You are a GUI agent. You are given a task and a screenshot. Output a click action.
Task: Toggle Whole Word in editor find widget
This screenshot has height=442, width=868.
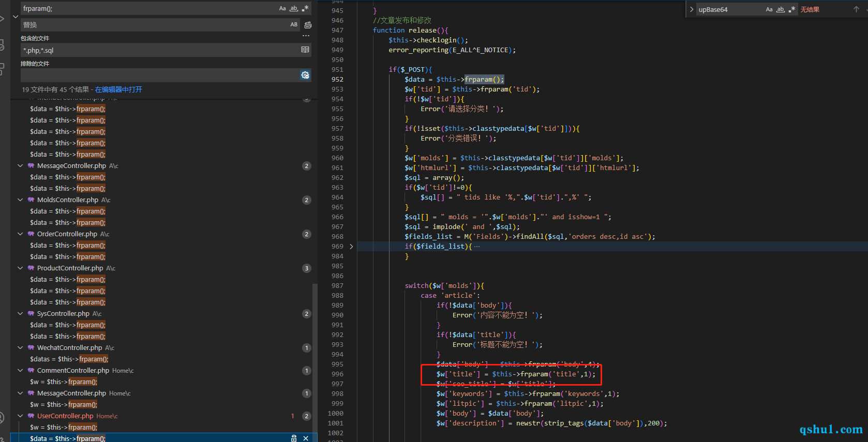coord(781,9)
